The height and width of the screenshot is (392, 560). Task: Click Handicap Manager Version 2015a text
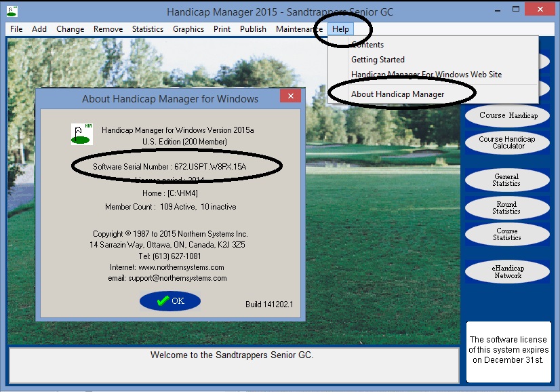178,130
